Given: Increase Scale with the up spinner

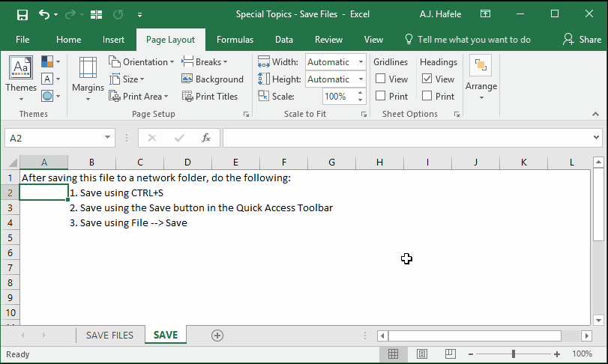Looking at the screenshot, I should (x=360, y=93).
